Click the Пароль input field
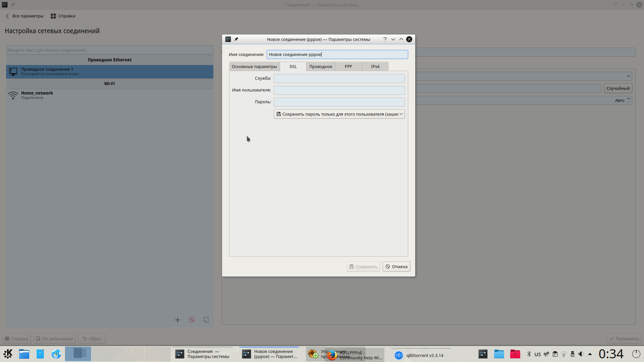Image resolution: width=644 pixels, height=362 pixels. 339,102
